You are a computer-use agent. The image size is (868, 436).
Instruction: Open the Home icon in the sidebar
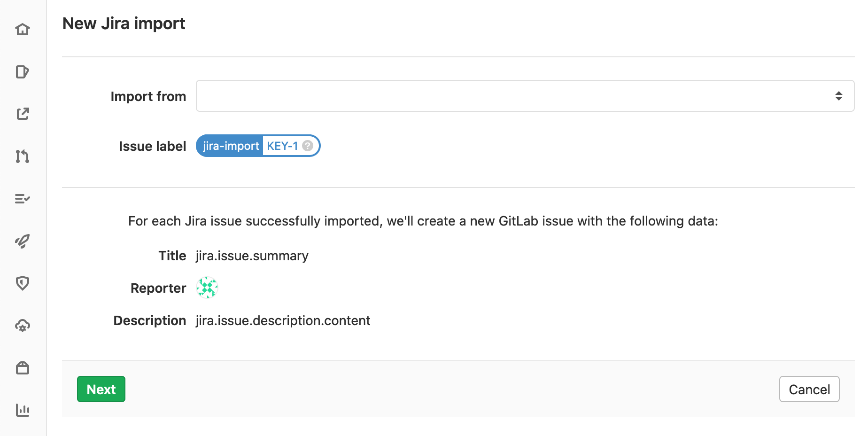point(23,29)
